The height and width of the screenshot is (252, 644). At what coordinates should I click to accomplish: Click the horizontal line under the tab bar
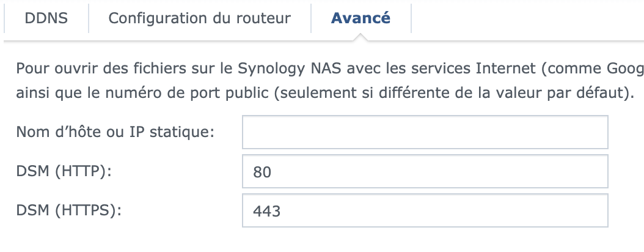pyautogui.click(x=183, y=41)
